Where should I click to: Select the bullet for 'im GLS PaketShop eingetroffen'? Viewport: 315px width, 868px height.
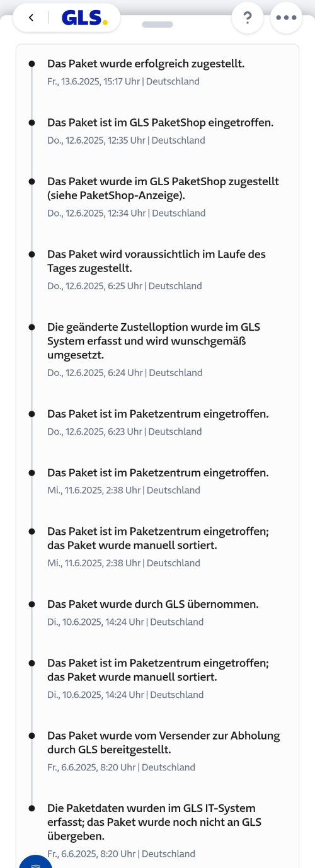tap(31, 123)
